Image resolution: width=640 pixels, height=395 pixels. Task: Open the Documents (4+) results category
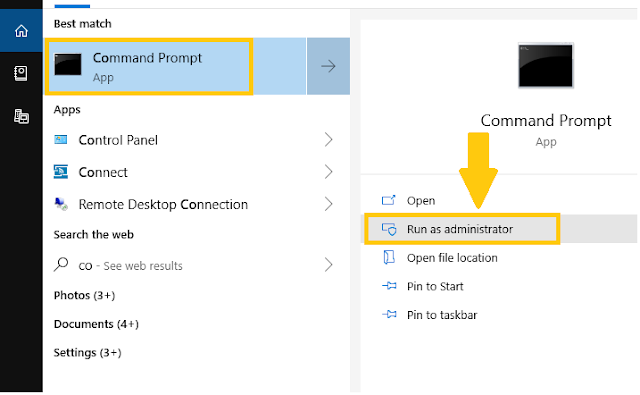click(x=96, y=324)
